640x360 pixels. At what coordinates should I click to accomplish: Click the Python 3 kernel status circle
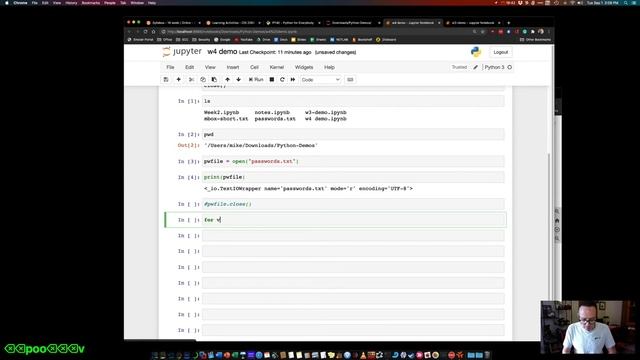509,67
